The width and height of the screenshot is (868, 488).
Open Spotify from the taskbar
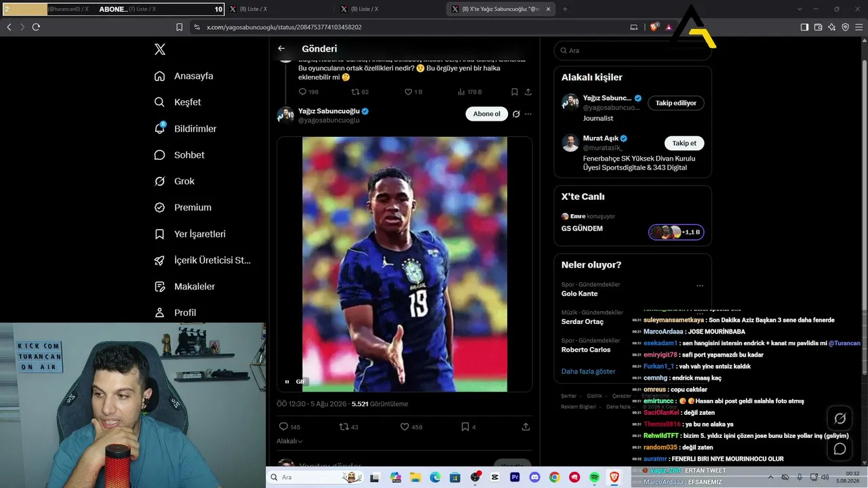594,477
